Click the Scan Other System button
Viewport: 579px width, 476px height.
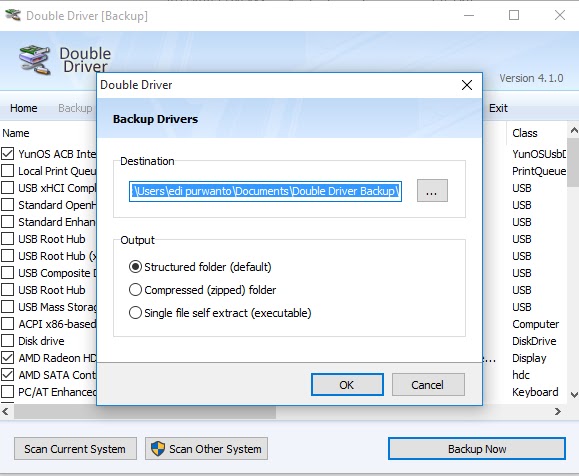206,449
